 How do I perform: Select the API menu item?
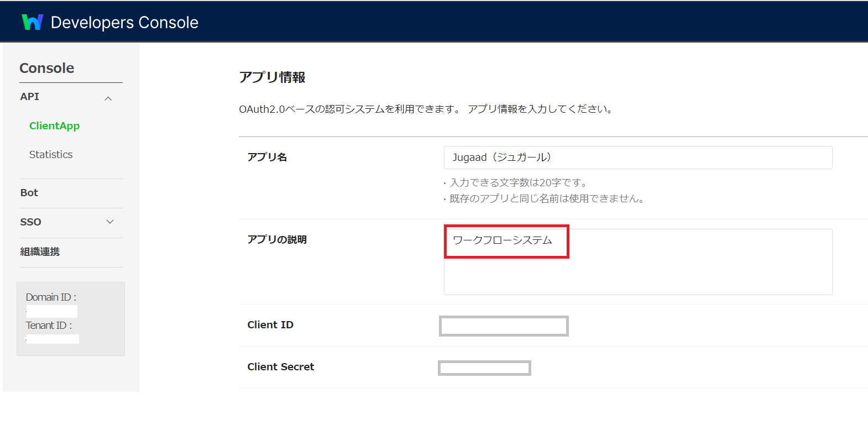click(x=30, y=97)
